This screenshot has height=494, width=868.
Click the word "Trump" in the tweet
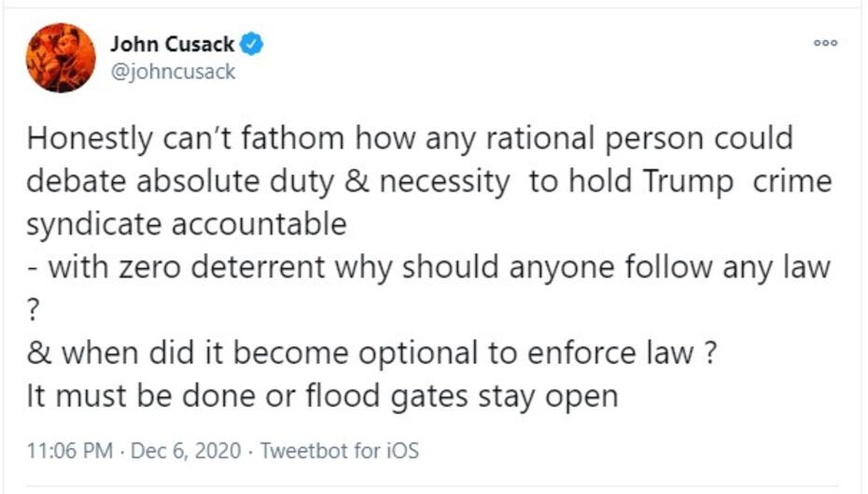tap(691, 181)
